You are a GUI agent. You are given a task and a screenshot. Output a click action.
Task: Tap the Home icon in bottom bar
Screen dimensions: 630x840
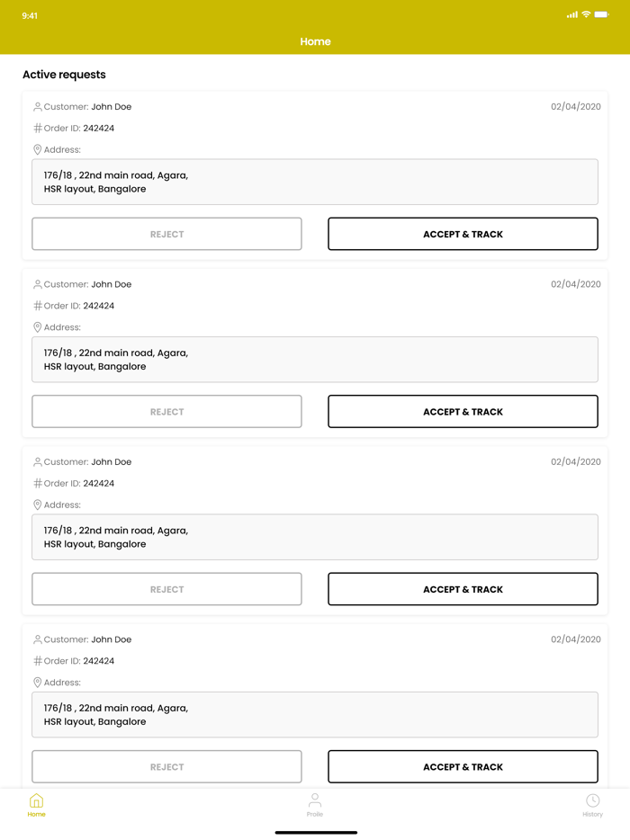(36, 800)
